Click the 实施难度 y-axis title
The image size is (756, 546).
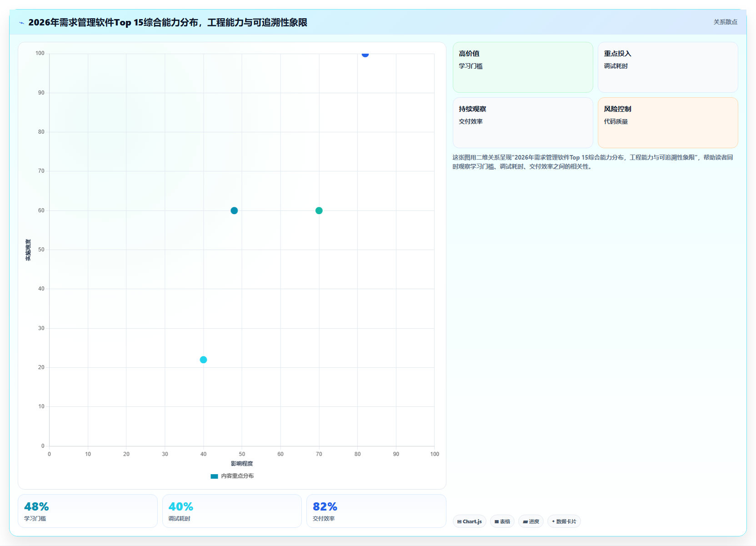click(x=28, y=250)
